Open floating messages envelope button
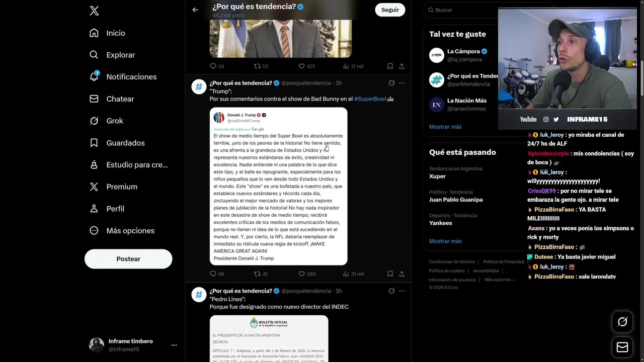 [x=622, y=347]
